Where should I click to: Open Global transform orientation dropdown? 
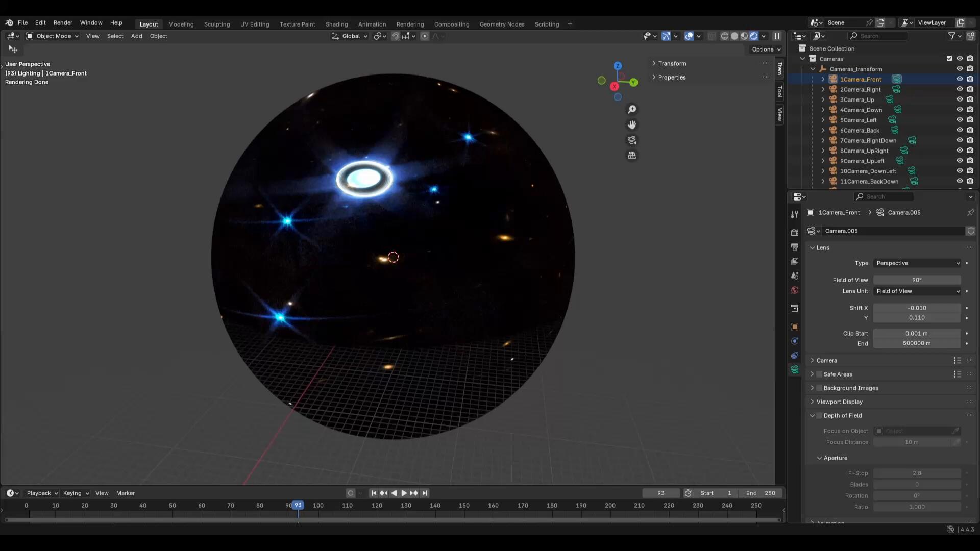point(350,36)
